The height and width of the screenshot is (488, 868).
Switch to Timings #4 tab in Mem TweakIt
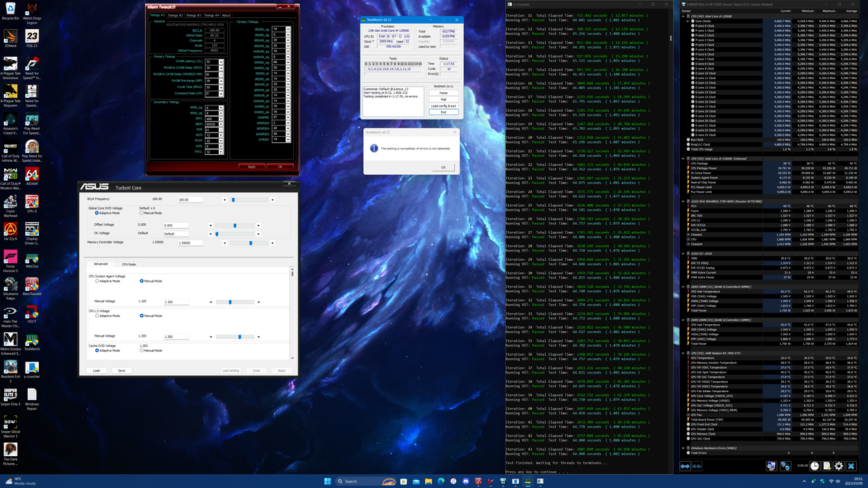coord(210,15)
